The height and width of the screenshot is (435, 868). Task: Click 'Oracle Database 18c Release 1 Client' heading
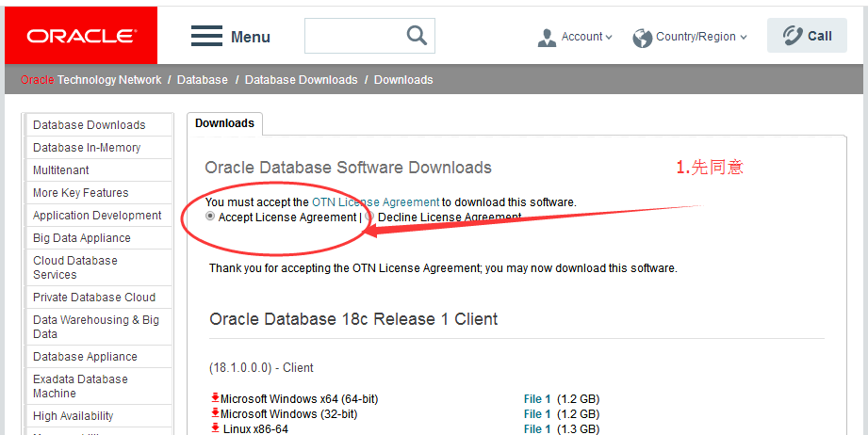click(353, 319)
